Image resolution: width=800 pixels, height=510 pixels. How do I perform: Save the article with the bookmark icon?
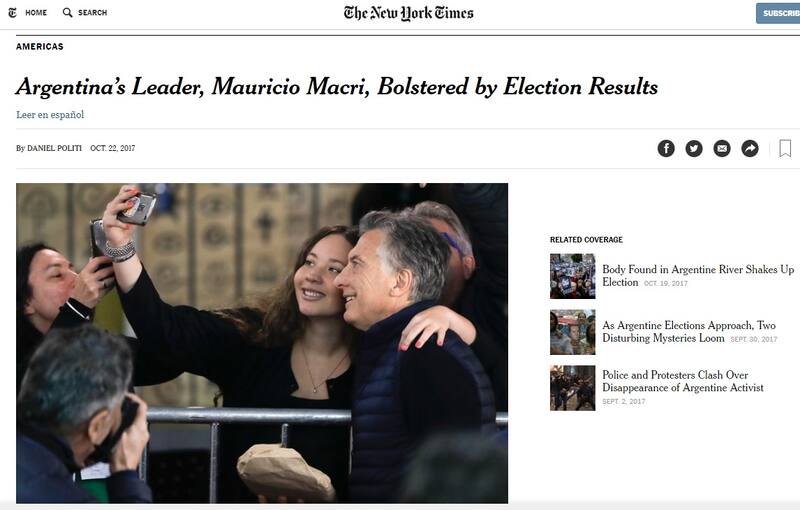coord(785,148)
